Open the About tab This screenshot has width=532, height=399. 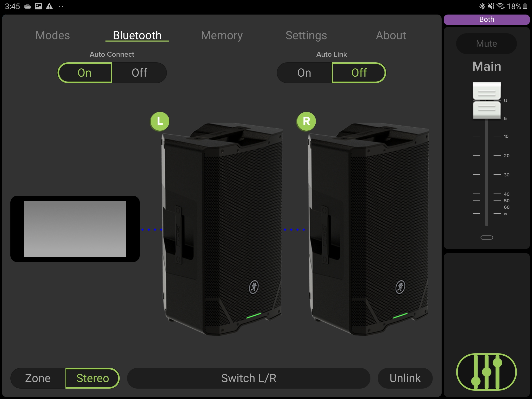click(x=391, y=35)
